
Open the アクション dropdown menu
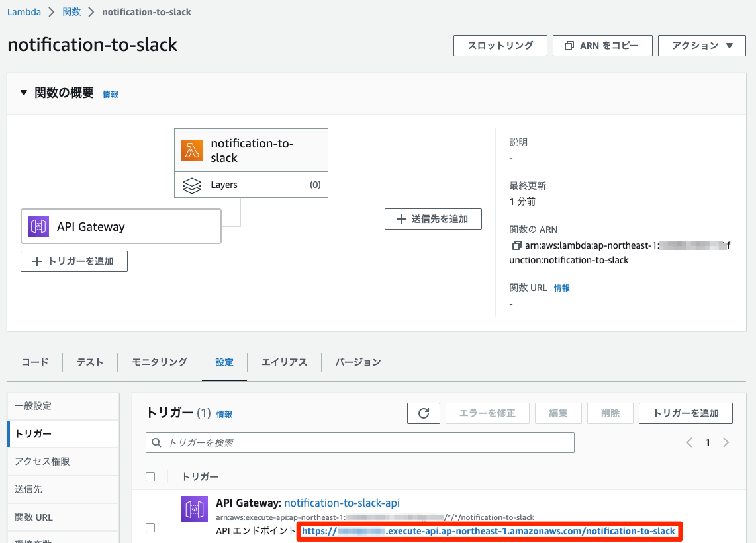pos(701,46)
